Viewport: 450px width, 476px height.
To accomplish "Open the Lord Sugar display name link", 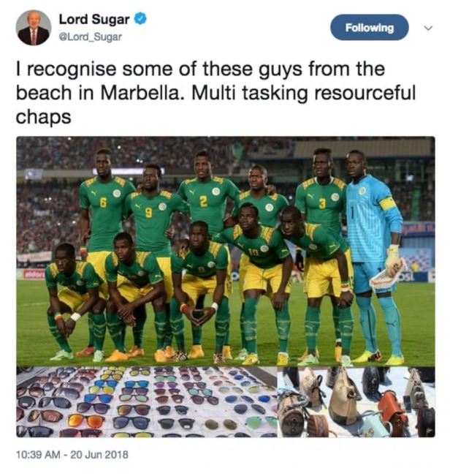I will (94, 20).
